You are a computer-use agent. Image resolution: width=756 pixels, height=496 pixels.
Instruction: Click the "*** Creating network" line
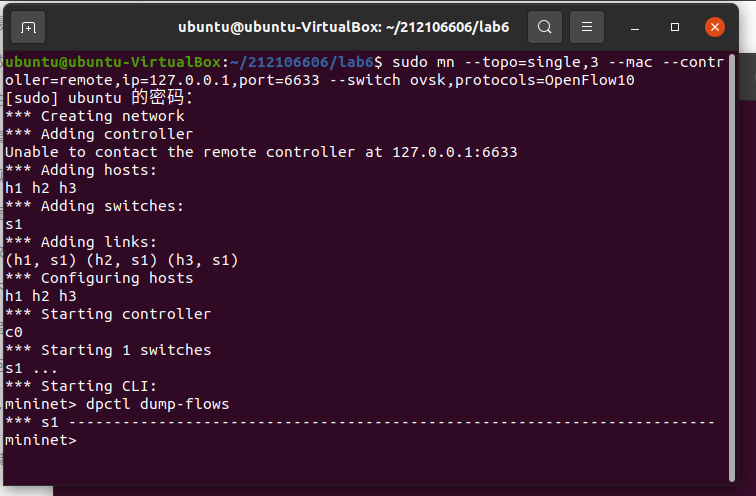click(95, 116)
